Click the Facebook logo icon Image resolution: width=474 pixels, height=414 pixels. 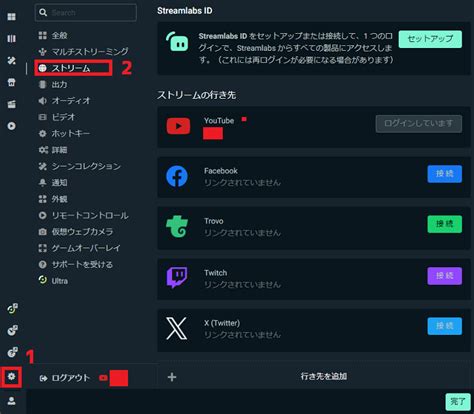(x=177, y=176)
